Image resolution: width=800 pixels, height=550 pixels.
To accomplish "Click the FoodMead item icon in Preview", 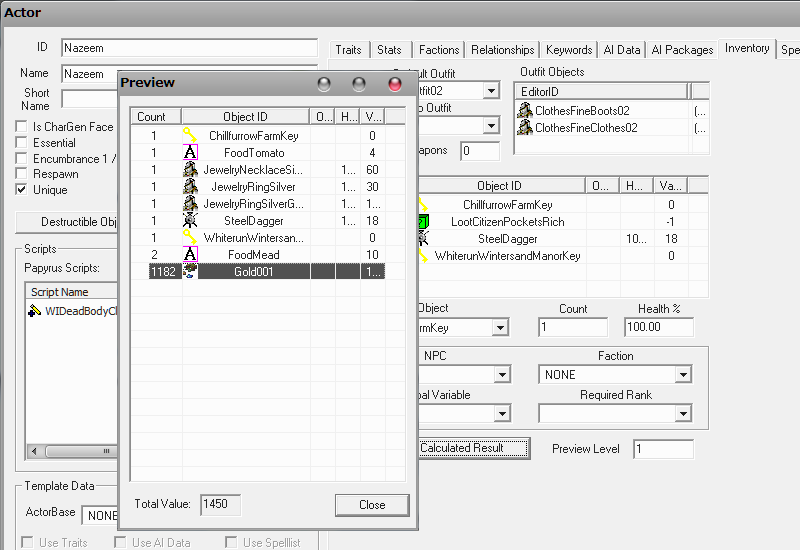I will tap(190, 254).
